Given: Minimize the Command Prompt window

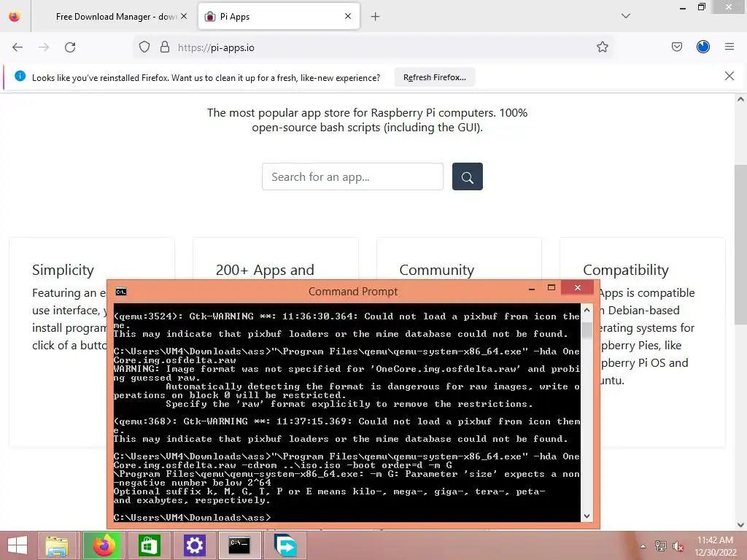Looking at the screenshot, I should (x=532, y=288).
